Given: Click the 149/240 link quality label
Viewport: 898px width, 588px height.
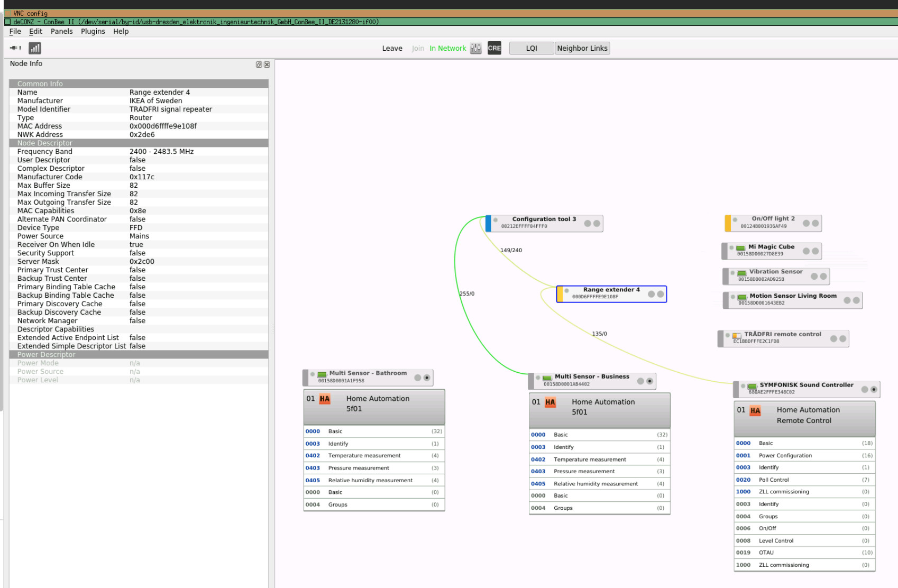Looking at the screenshot, I should 511,250.
